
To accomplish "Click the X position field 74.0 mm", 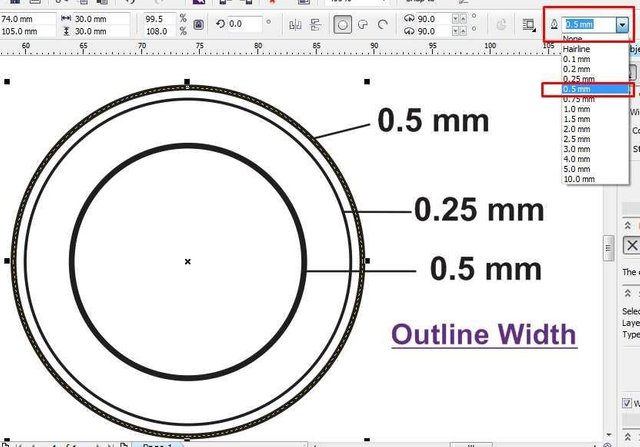I will [28, 19].
